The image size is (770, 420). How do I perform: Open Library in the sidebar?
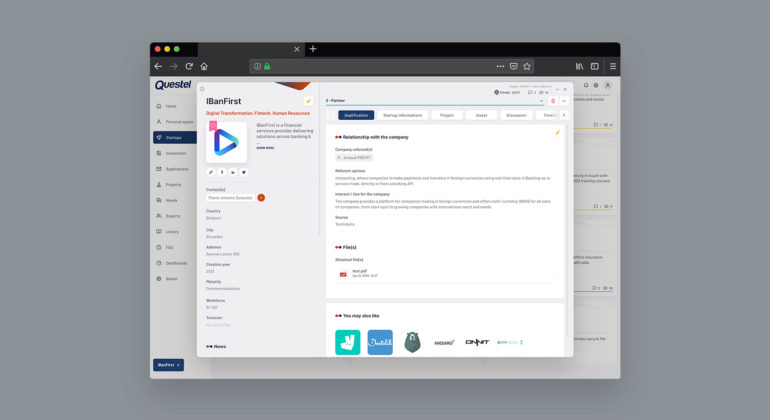[x=167, y=232]
